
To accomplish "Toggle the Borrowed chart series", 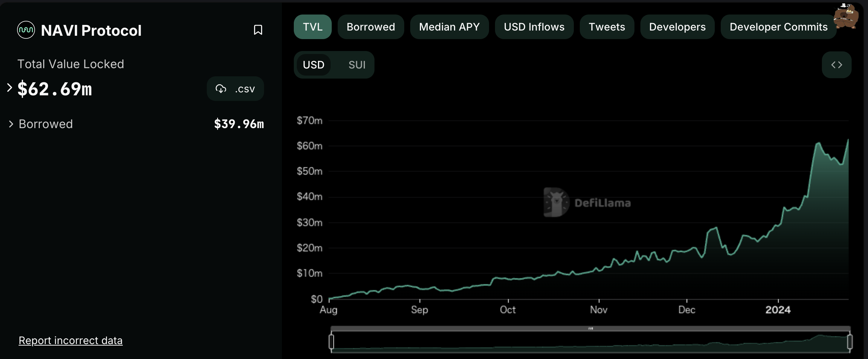I will 370,27.
